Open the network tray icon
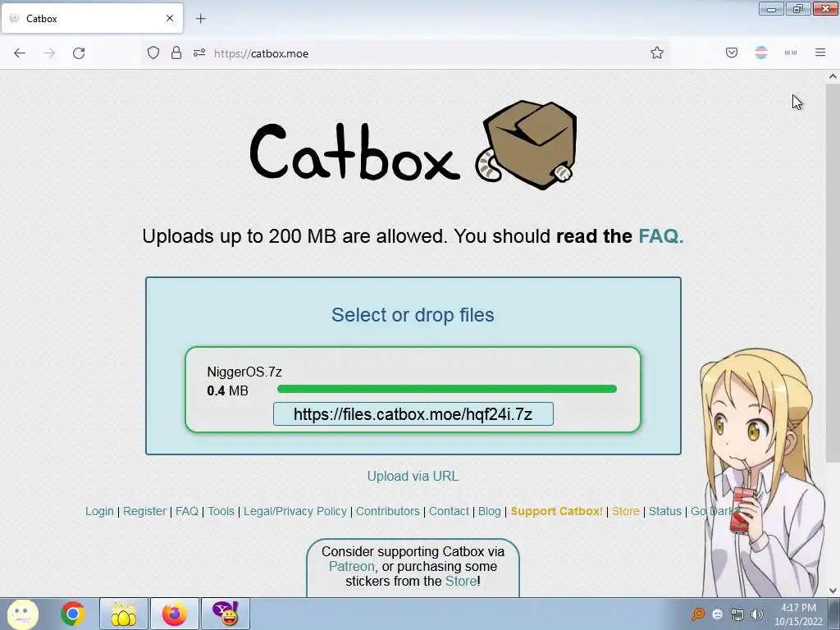840x630 pixels. pyautogui.click(x=737, y=614)
